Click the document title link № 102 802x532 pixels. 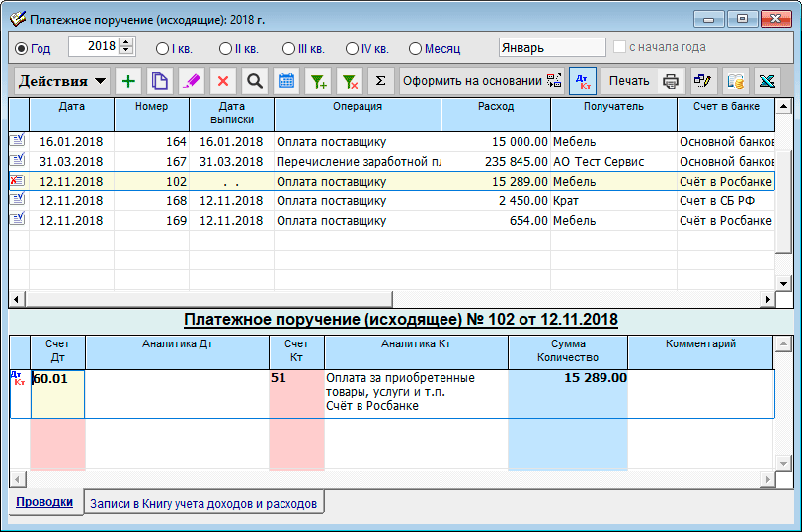400,320
